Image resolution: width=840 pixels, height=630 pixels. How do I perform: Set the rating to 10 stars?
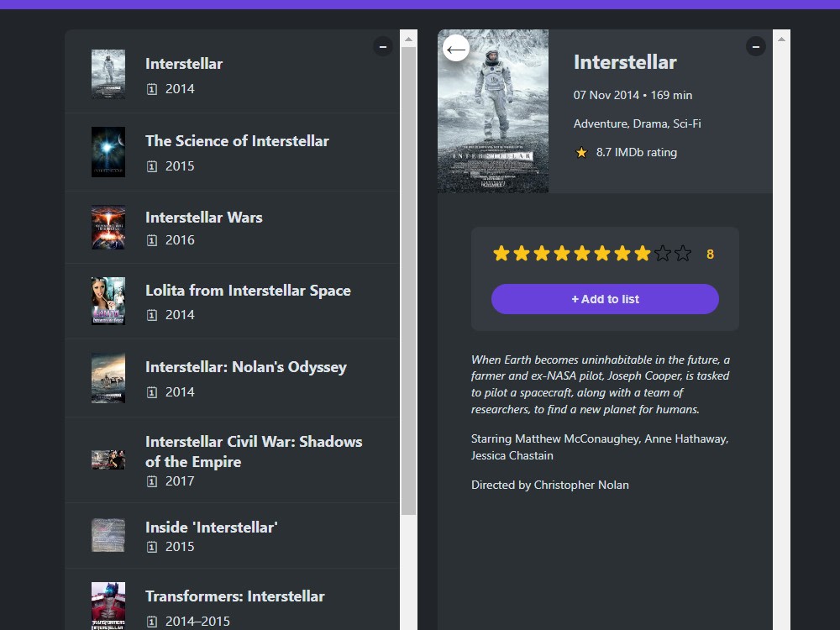tap(683, 254)
